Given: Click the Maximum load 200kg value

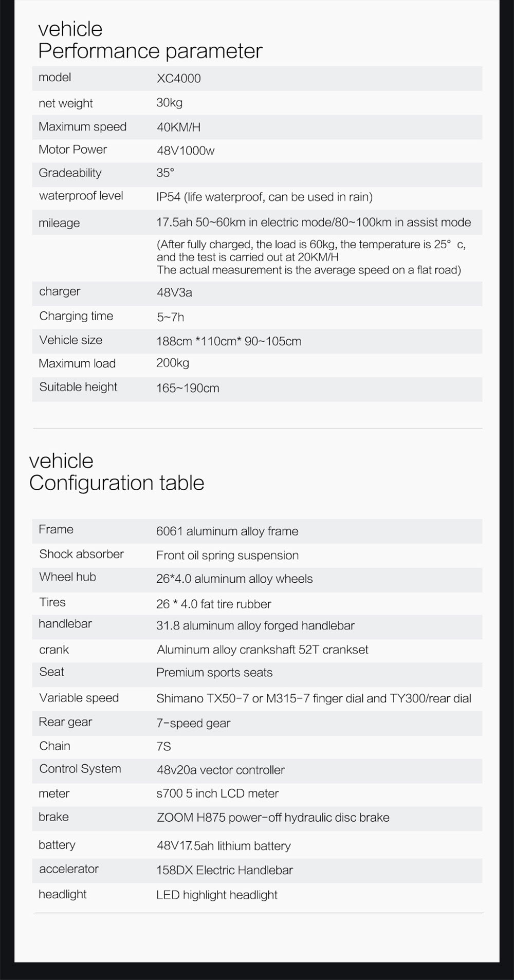Looking at the screenshot, I should point(173,363).
